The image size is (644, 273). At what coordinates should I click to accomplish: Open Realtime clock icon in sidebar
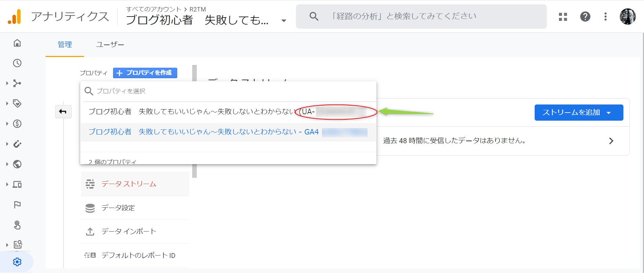coord(17,63)
